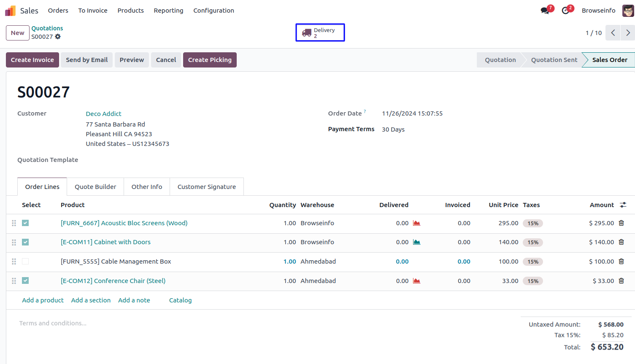Switch to the Other Info tab
635x364 pixels.
click(x=146, y=187)
